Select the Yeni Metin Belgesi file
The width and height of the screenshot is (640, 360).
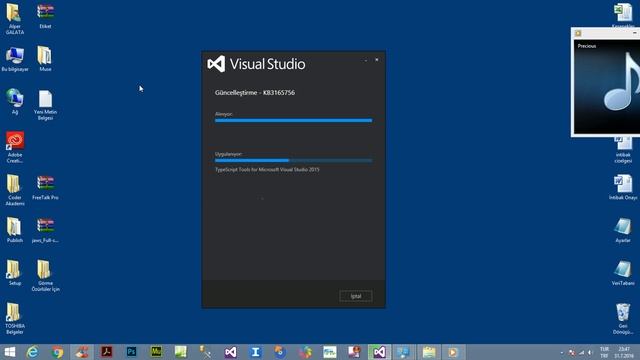45,105
